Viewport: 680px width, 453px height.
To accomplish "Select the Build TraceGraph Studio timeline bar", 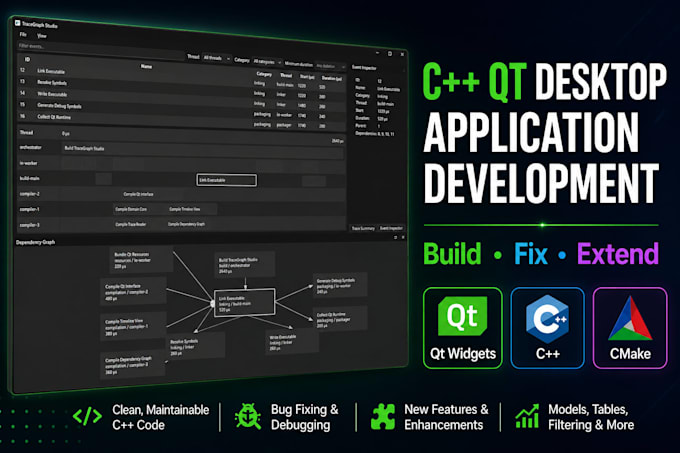I will [203, 150].
